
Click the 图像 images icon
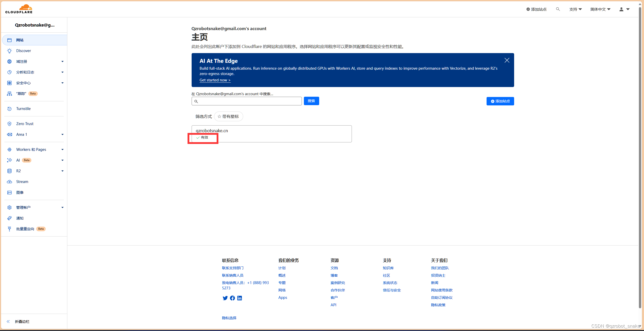(x=9, y=192)
